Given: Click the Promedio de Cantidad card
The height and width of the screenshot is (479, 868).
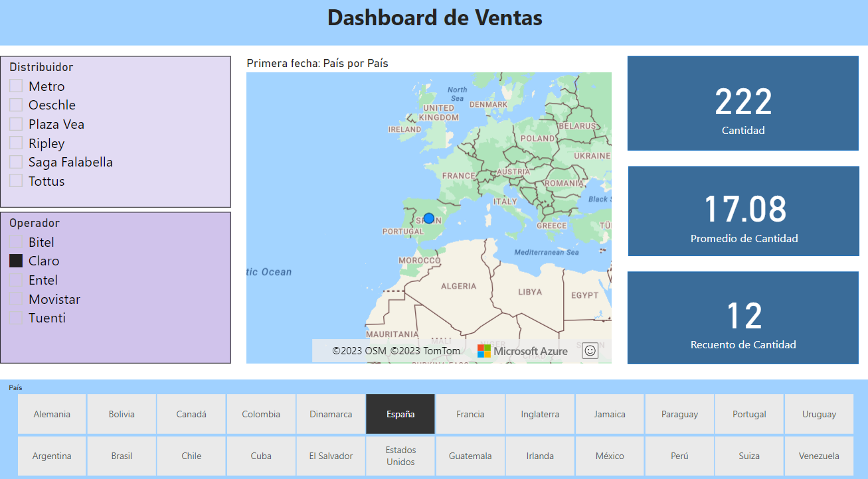Looking at the screenshot, I should tap(743, 211).
